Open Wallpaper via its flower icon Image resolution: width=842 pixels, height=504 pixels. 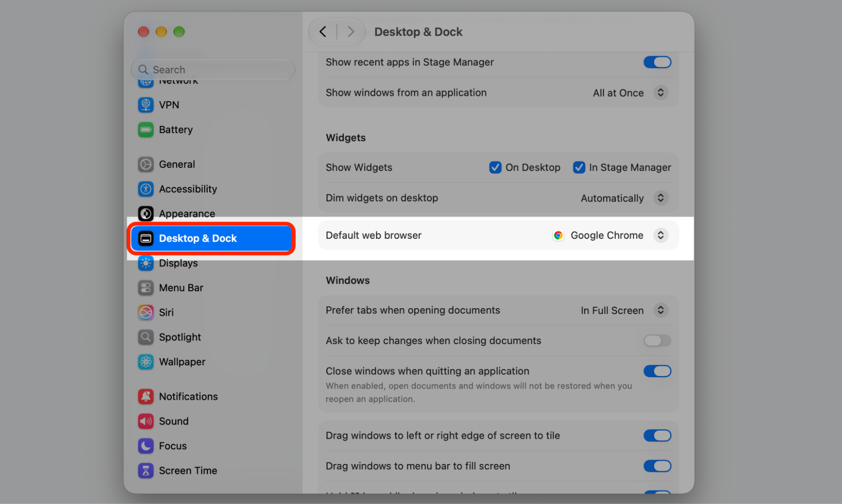pos(146,362)
